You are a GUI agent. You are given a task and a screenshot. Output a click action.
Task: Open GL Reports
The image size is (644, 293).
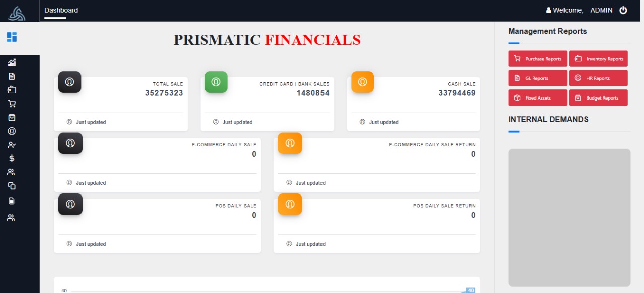coord(538,78)
